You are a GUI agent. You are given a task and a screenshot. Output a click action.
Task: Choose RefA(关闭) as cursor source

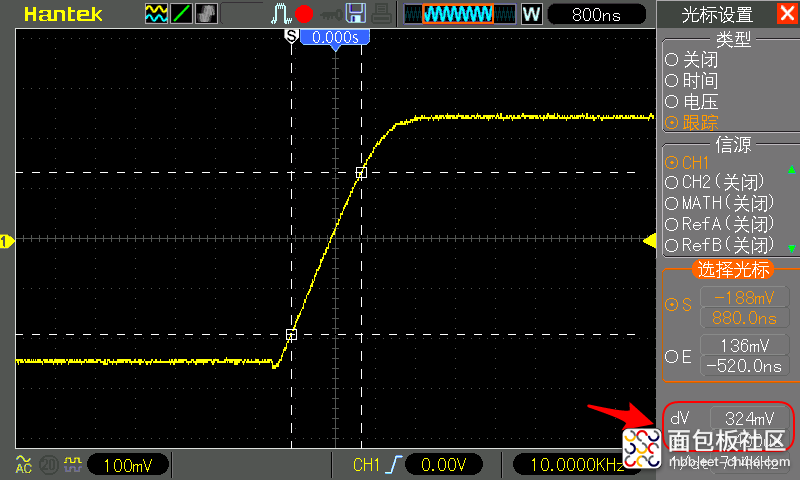click(720, 224)
